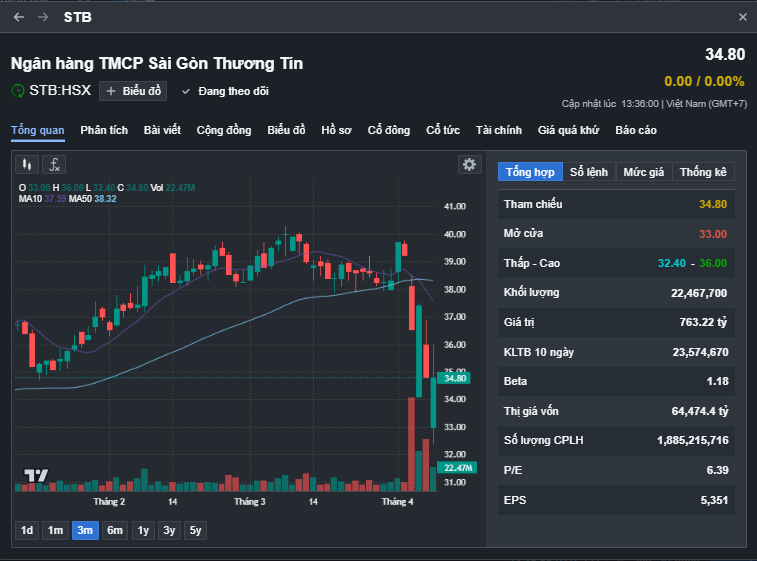Toggle the 'Đang theo dõi' follow status
The width and height of the screenshot is (757, 561).
(x=225, y=91)
